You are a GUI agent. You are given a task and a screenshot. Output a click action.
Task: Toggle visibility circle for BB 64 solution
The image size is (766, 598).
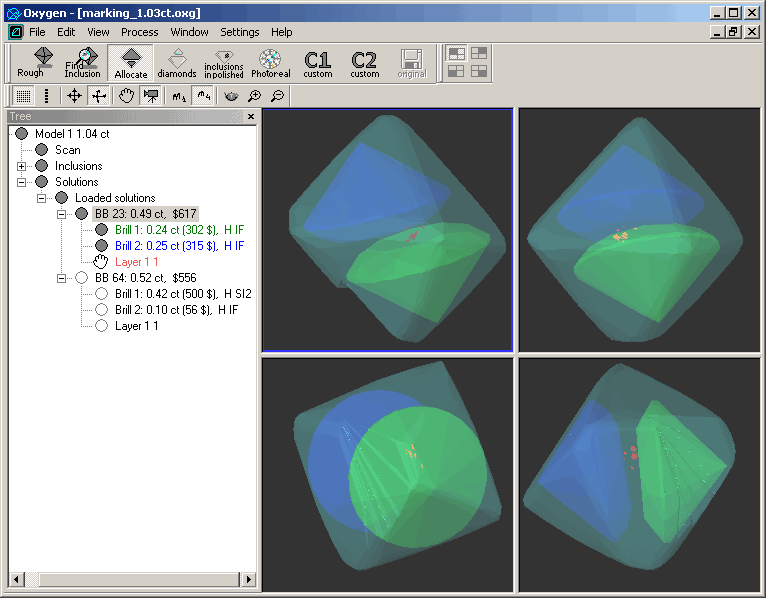(x=81, y=278)
